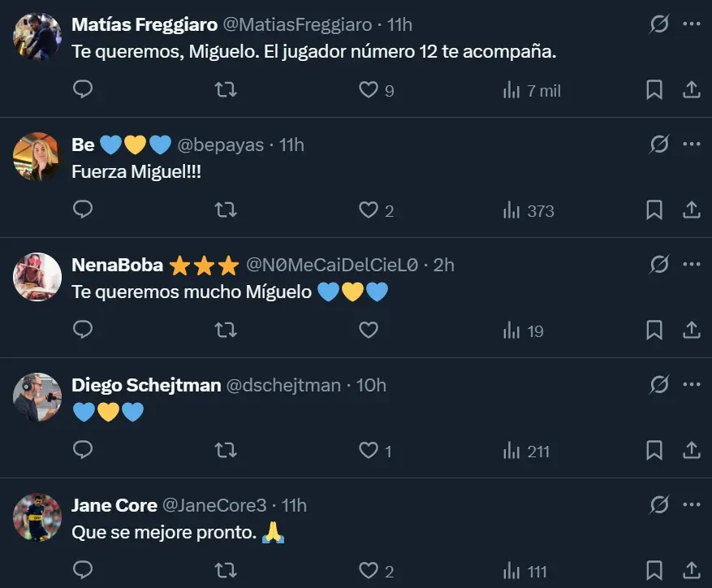Screen dimensions: 712x588
Task: Like Matías Freggiaro's tweet with 9 likes
Action: pyautogui.click(x=369, y=90)
